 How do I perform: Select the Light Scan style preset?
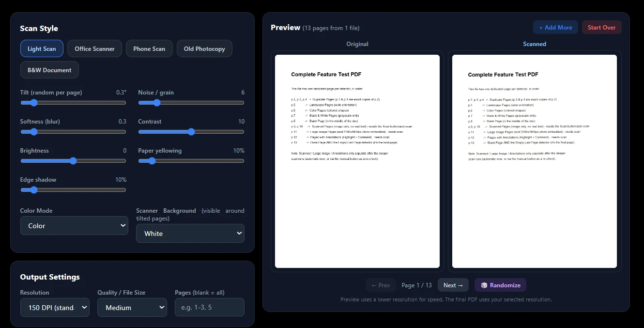pos(42,48)
